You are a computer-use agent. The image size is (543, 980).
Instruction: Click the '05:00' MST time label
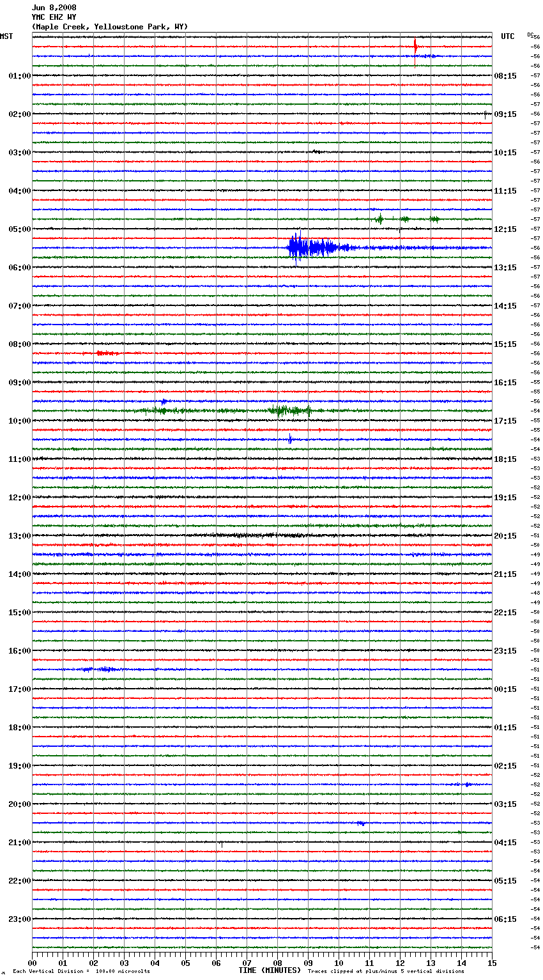coord(20,229)
